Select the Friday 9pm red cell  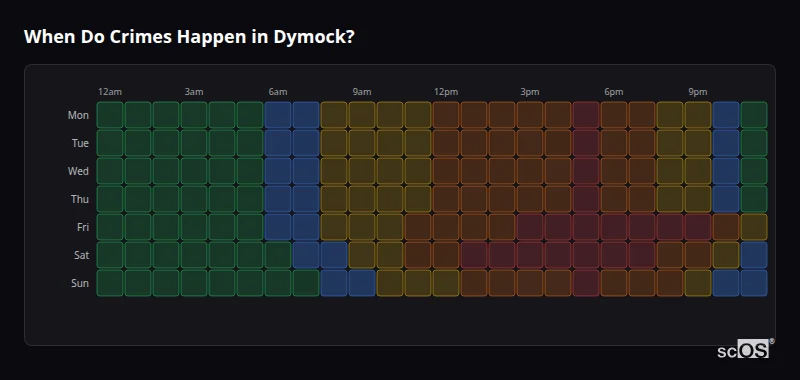pos(698,227)
